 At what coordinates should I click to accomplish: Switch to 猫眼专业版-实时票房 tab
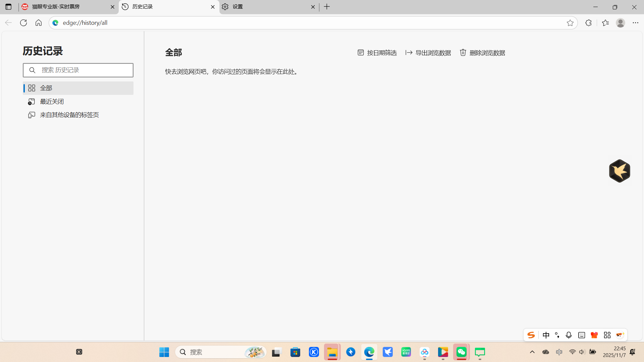coord(68,7)
